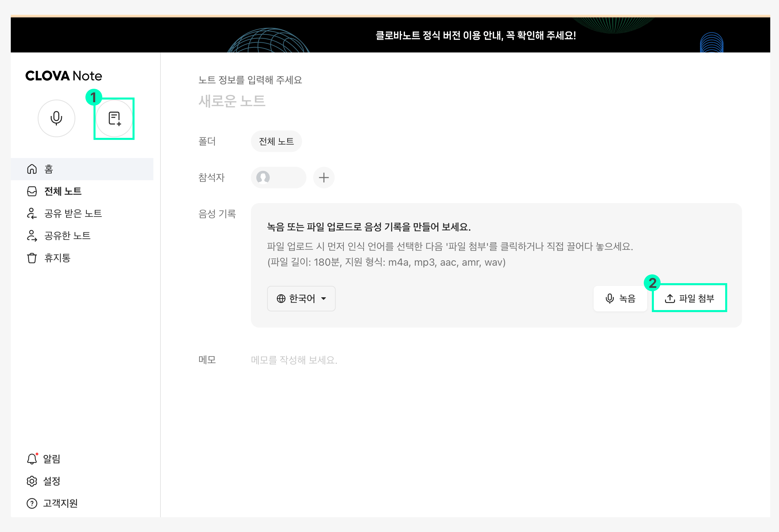Start recording with the microphone circle button
This screenshot has width=779, height=532.
pyautogui.click(x=56, y=118)
